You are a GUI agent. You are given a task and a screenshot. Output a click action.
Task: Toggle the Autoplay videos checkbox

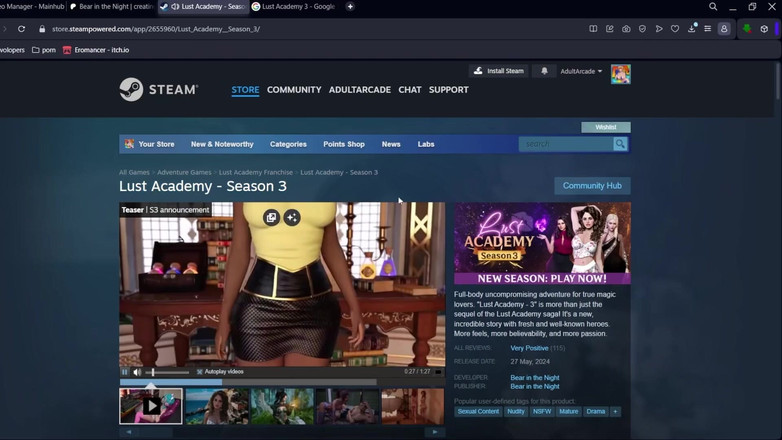[199, 372]
